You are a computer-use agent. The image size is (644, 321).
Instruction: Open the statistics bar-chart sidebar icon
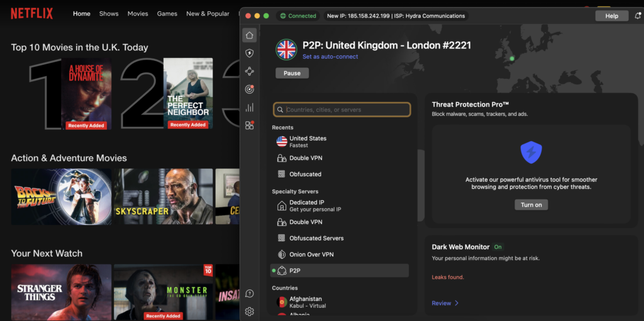point(249,107)
